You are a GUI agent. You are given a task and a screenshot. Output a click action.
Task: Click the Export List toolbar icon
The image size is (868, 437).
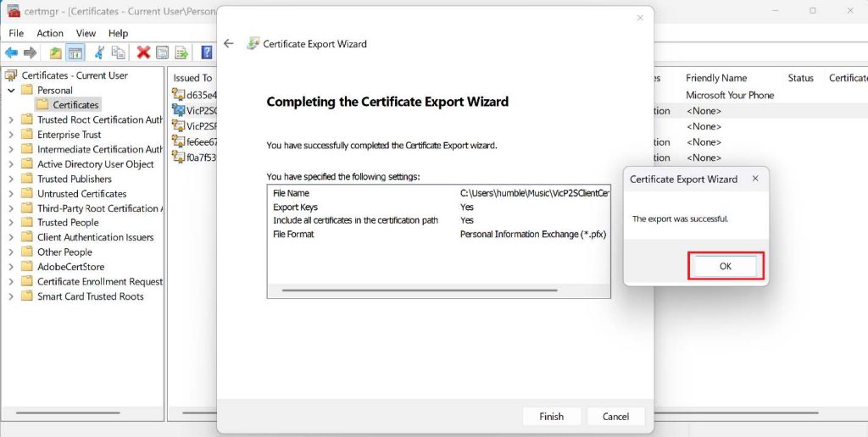click(181, 53)
